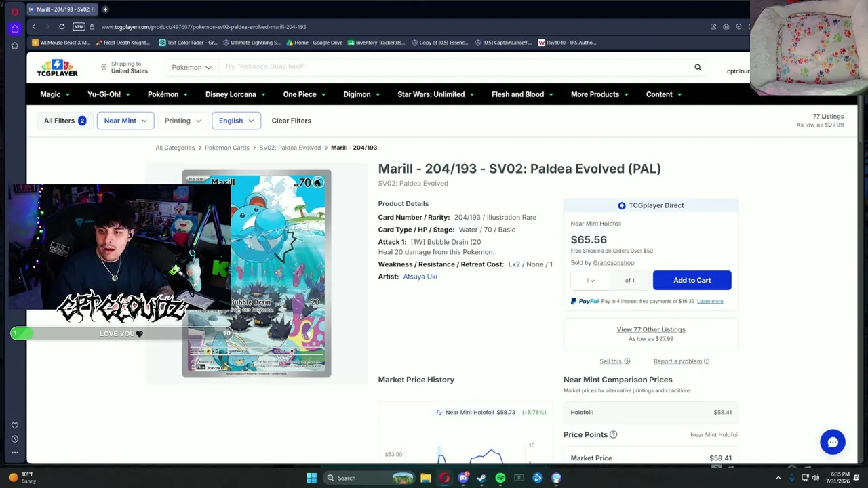Open the WLMouse Beast X bookmark
The image size is (868, 488).
[60, 43]
